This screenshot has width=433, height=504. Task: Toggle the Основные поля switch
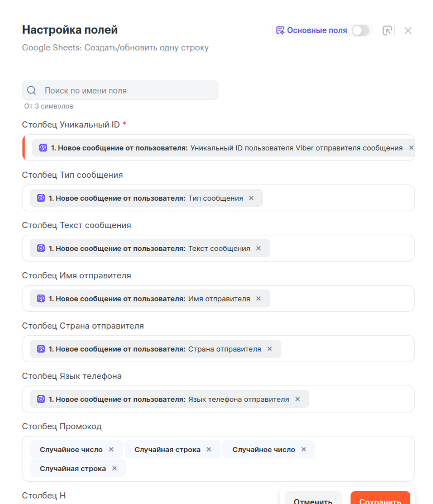click(360, 31)
